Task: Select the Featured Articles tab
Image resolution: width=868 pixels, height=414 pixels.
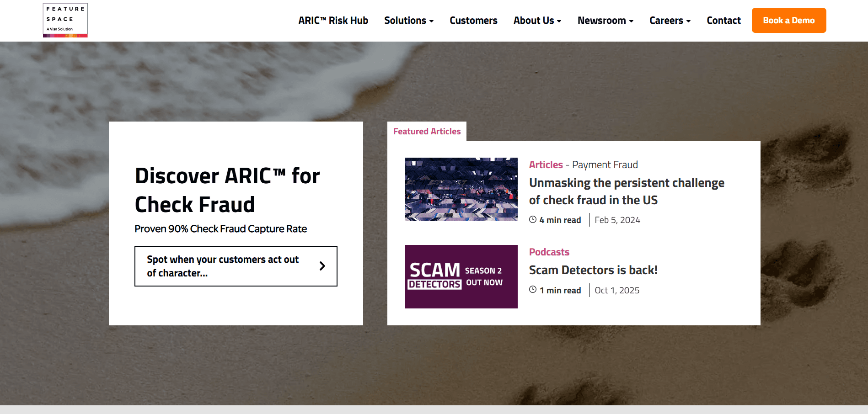Action: click(x=427, y=131)
